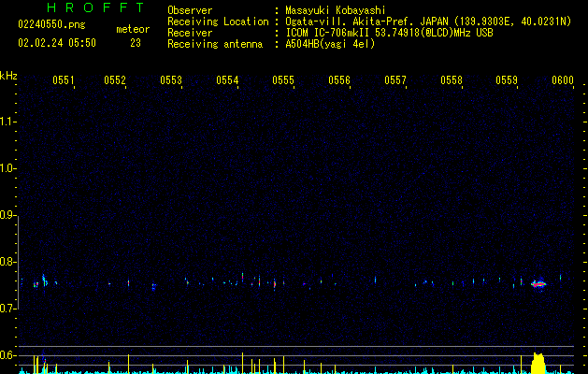Click the name Masayuki Kobayashi
588x374 pixels.
(x=335, y=10)
